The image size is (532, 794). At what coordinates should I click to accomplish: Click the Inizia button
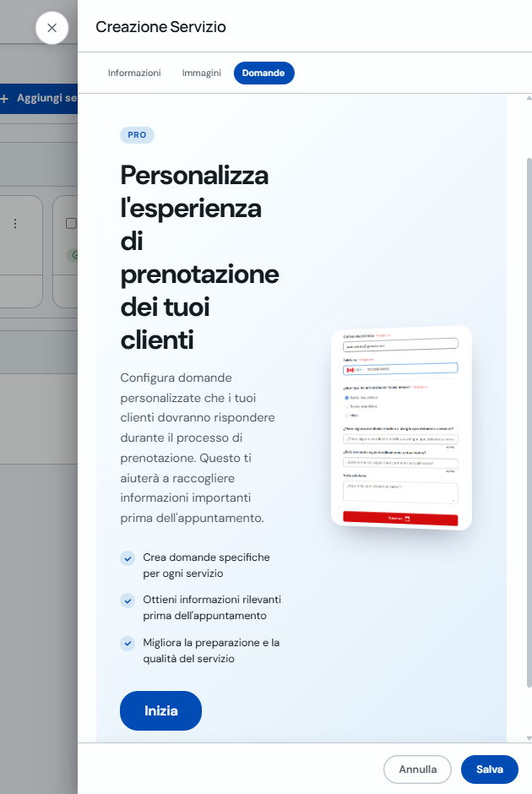pyautogui.click(x=161, y=710)
